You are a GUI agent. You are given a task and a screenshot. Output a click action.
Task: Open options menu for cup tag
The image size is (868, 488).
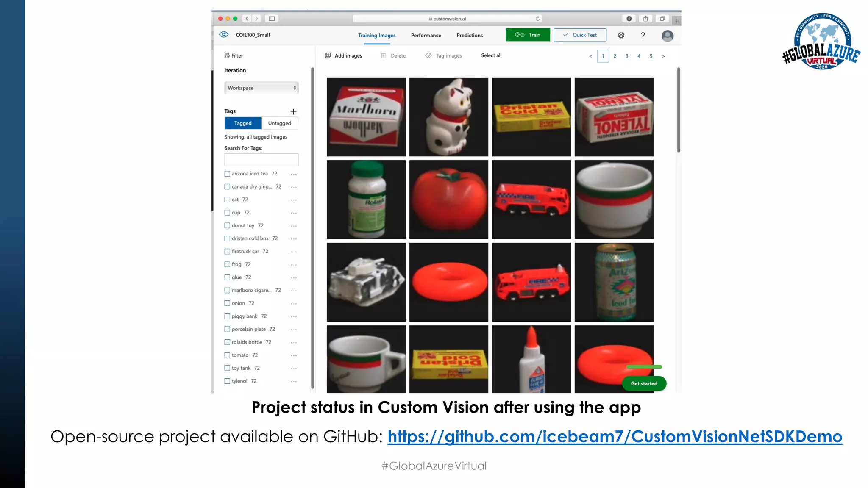pyautogui.click(x=294, y=213)
